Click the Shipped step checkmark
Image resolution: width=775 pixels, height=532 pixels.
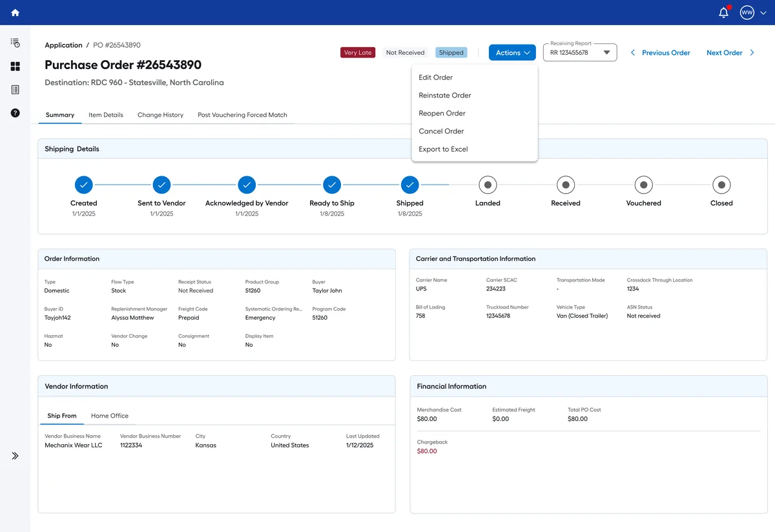410,185
